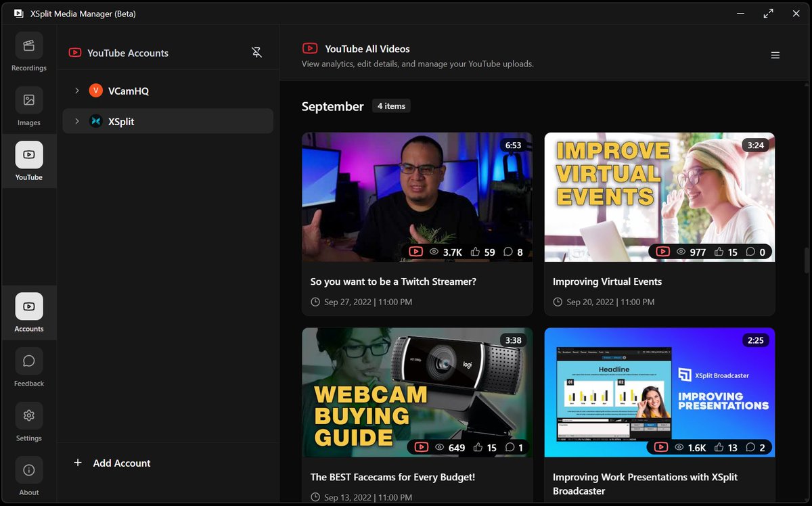Click the 'YouTube Accounts' panel title
This screenshot has height=506, width=812.
click(x=128, y=53)
